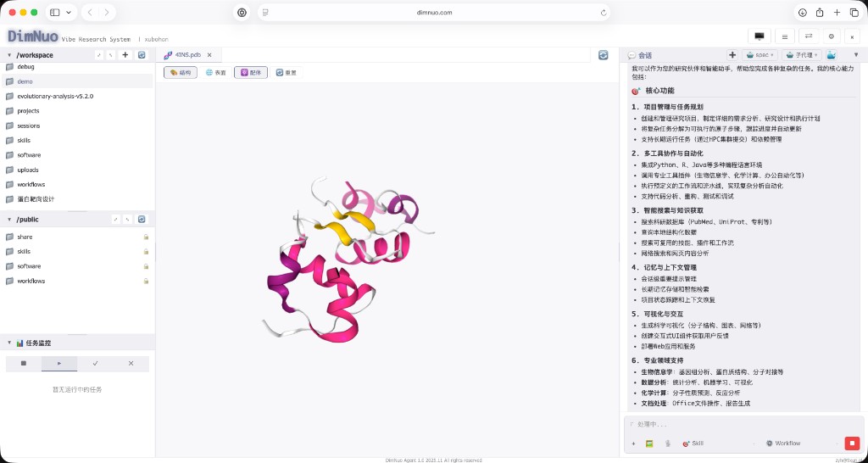The width and height of the screenshot is (868, 463).
Task: Collapse the /workspace section
Action: (9, 55)
